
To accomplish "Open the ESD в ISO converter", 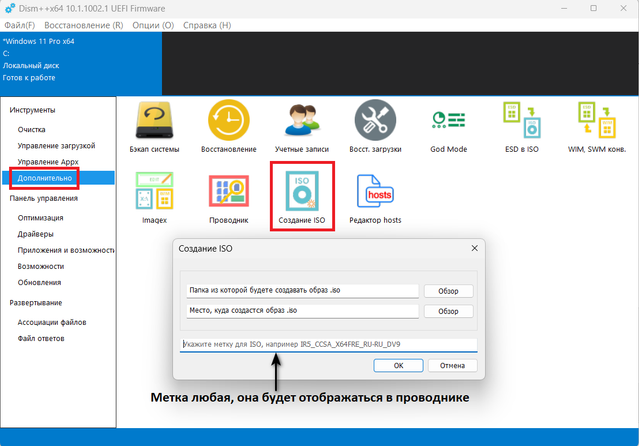I will (x=522, y=127).
